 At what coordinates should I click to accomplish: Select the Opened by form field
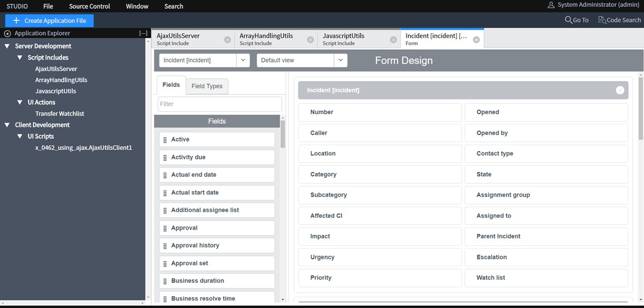click(x=546, y=133)
